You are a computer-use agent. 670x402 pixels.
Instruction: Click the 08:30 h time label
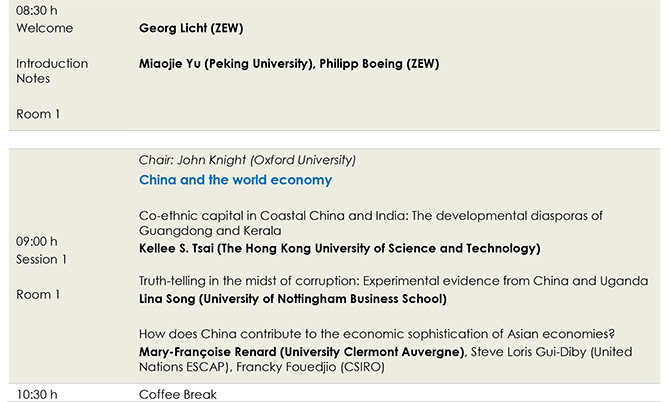(37, 9)
